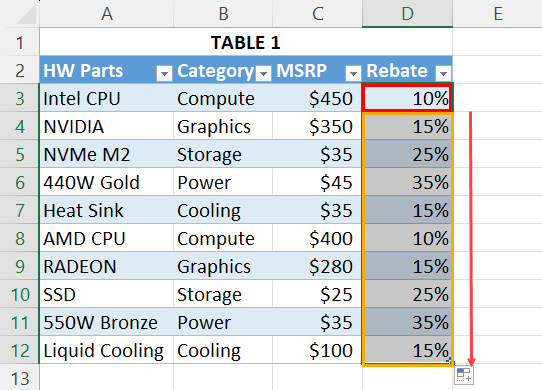Select column C header
Image resolution: width=542 pixels, height=390 pixels.
317,14
